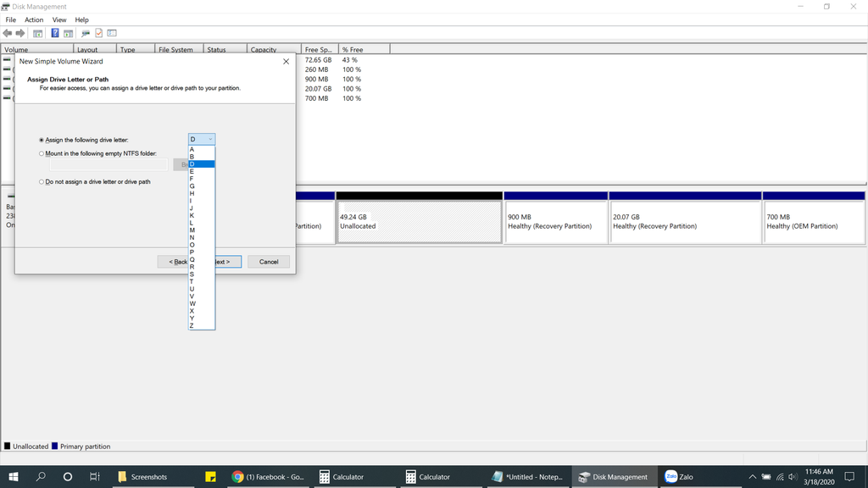868x488 pixels.
Task: Toggle the Show/Hide Console Tree toolbar icon
Action: tap(37, 33)
